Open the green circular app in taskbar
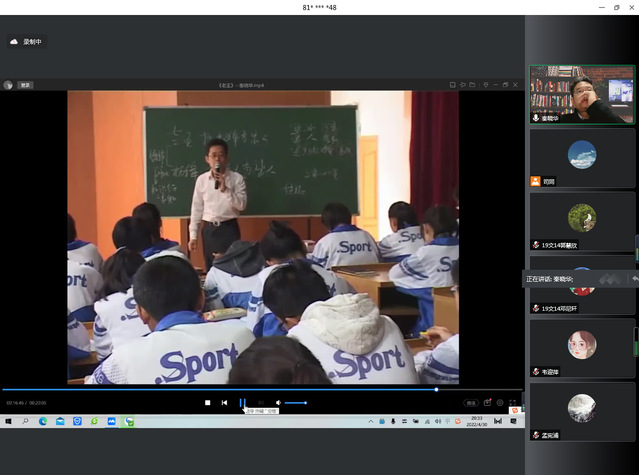 (94, 421)
